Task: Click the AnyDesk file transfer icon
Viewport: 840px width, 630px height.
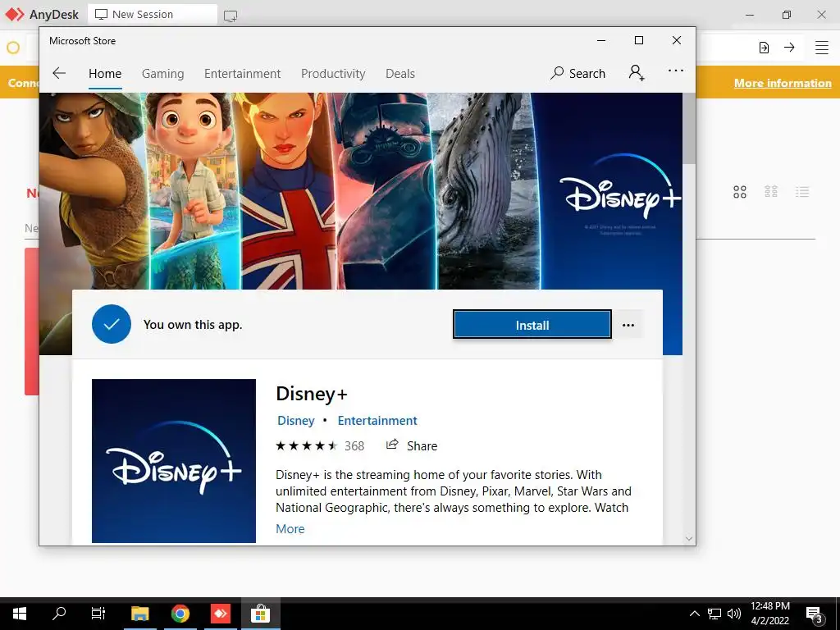Action: point(764,48)
